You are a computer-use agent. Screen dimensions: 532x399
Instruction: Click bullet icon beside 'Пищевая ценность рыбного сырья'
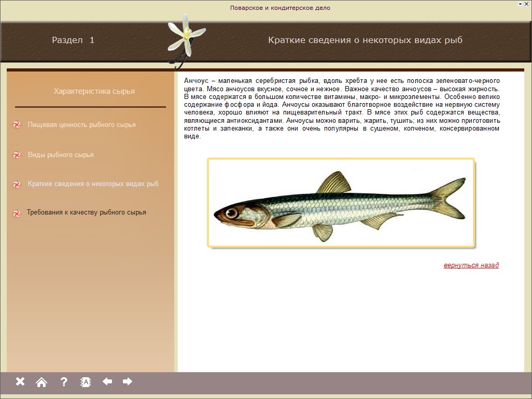[17, 125]
